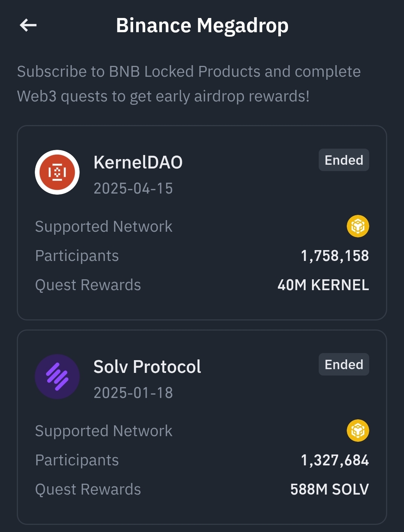Viewport: 404px width, 532px height.
Task: Tap the 2025-01-18 date under Solv Protocol
Action: 133,393
